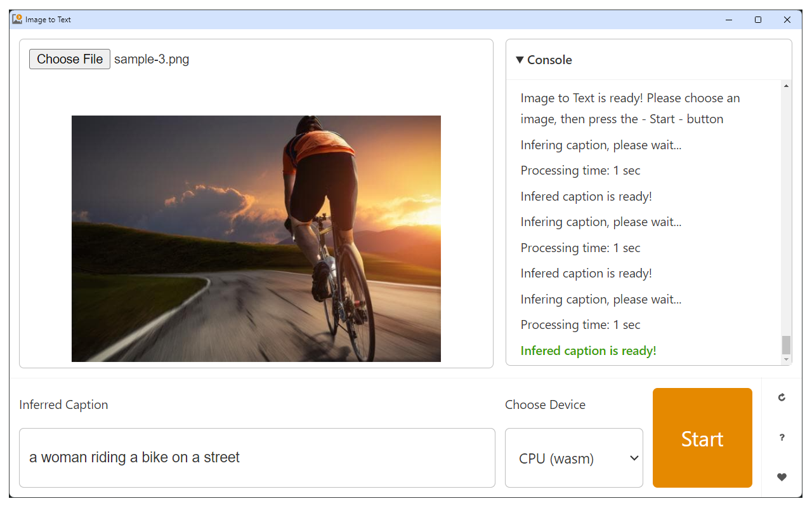The width and height of the screenshot is (812, 508).
Task: Click the console scrollbar thumb
Action: pos(787,345)
